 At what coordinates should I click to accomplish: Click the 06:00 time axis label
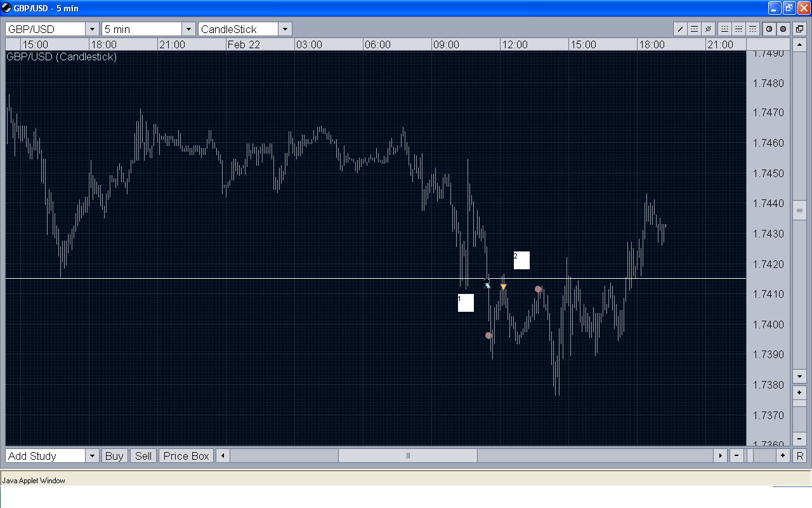tap(377, 44)
